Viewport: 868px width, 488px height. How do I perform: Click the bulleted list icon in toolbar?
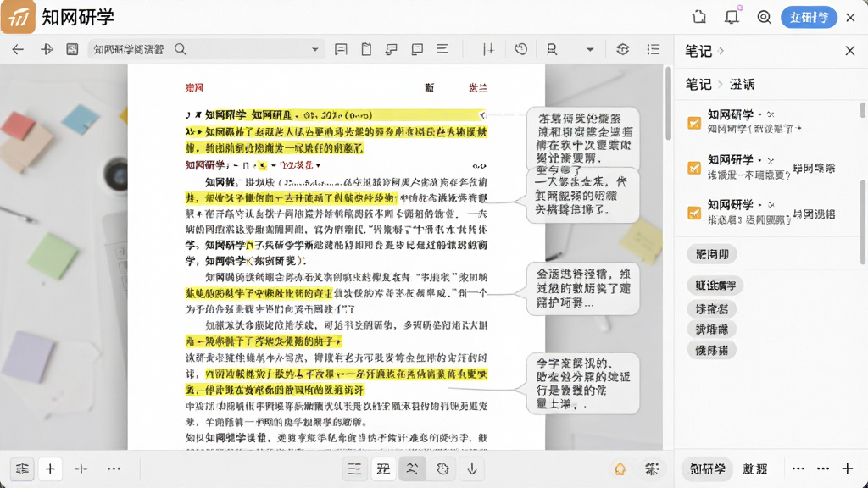click(654, 49)
